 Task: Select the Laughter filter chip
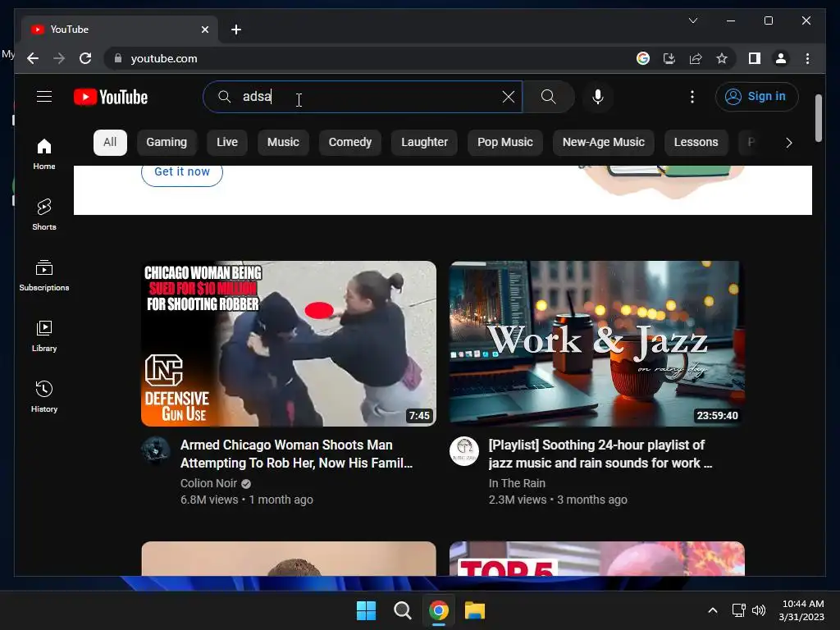(424, 142)
